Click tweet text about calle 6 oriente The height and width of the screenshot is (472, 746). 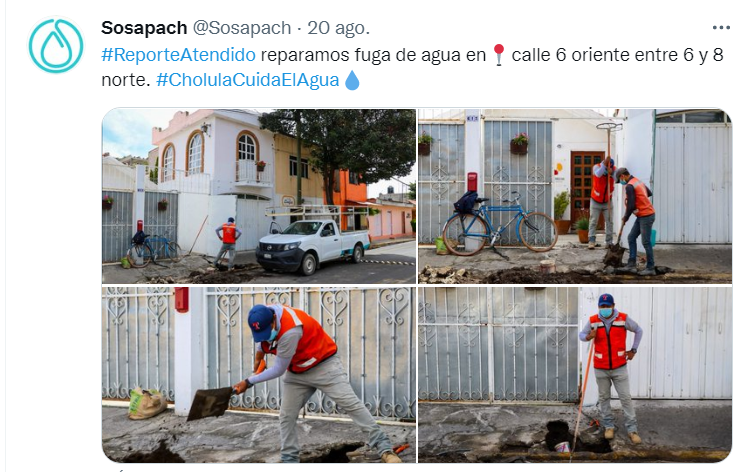412,67
